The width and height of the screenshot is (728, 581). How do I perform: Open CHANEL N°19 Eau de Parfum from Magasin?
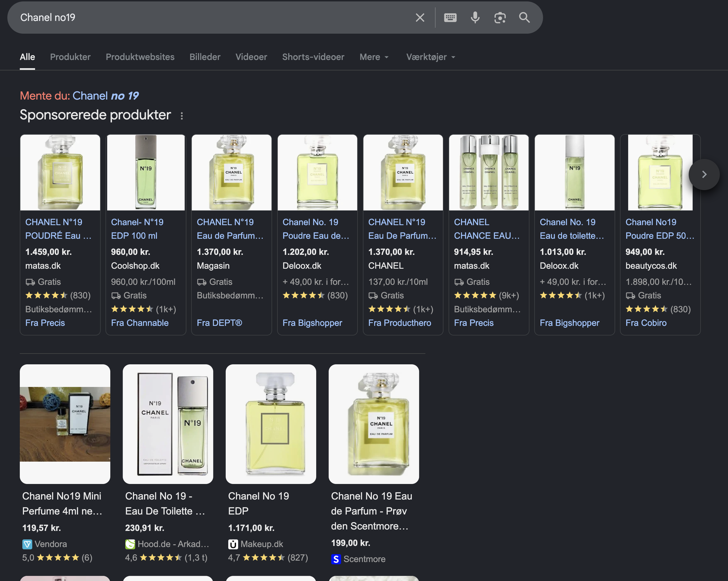230,229
